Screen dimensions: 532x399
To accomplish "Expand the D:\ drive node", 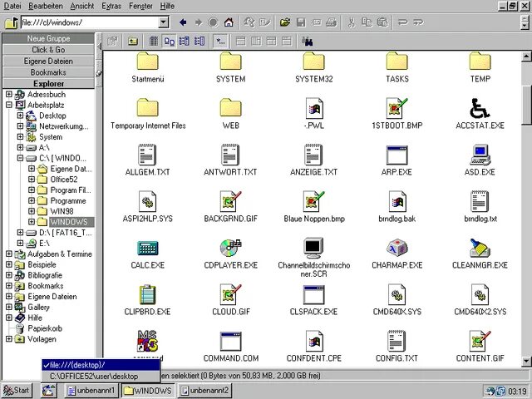I will (x=20, y=233).
